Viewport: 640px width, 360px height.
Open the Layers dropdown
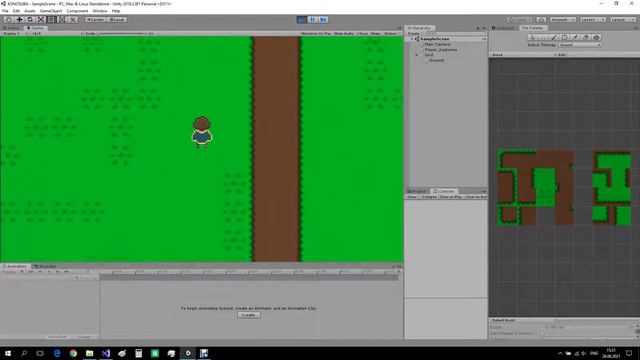pyautogui.click(x=592, y=20)
